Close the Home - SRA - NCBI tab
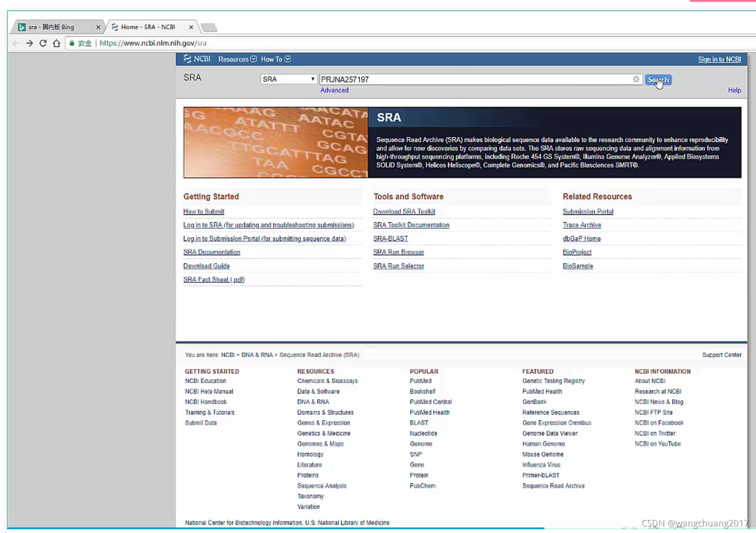 191,27
